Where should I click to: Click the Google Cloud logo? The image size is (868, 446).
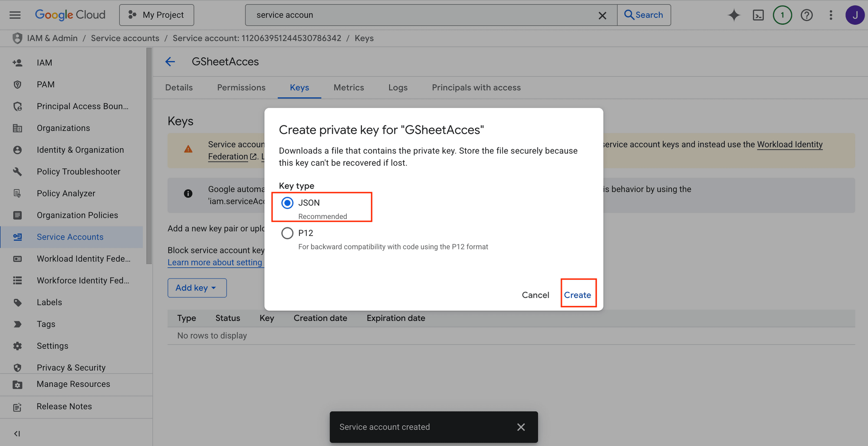click(x=70, y=15)
